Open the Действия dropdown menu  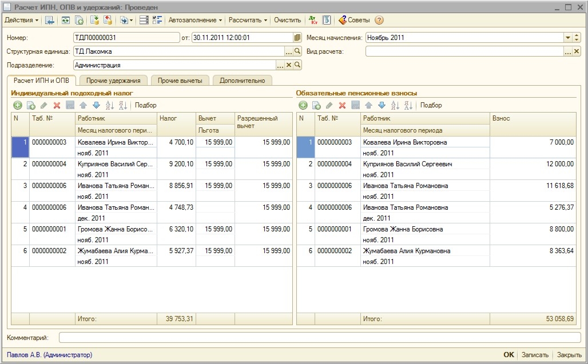22,20
